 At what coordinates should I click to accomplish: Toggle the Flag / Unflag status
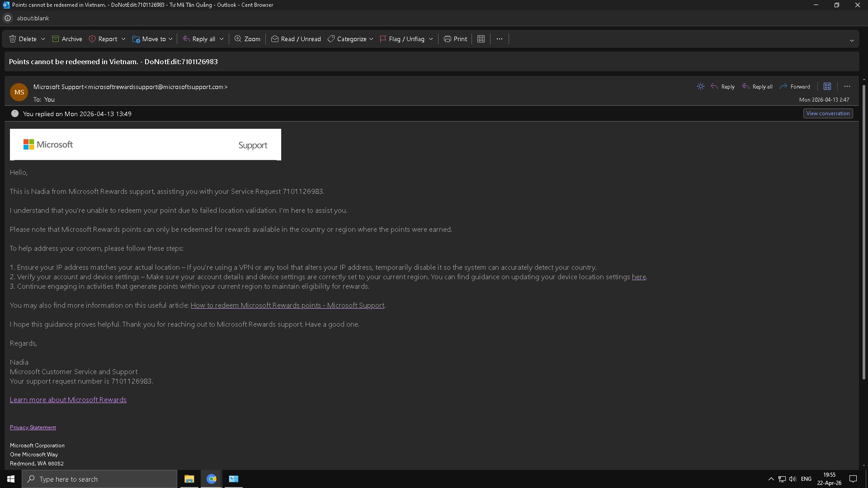pyautogui.click(x=402, y=39)
